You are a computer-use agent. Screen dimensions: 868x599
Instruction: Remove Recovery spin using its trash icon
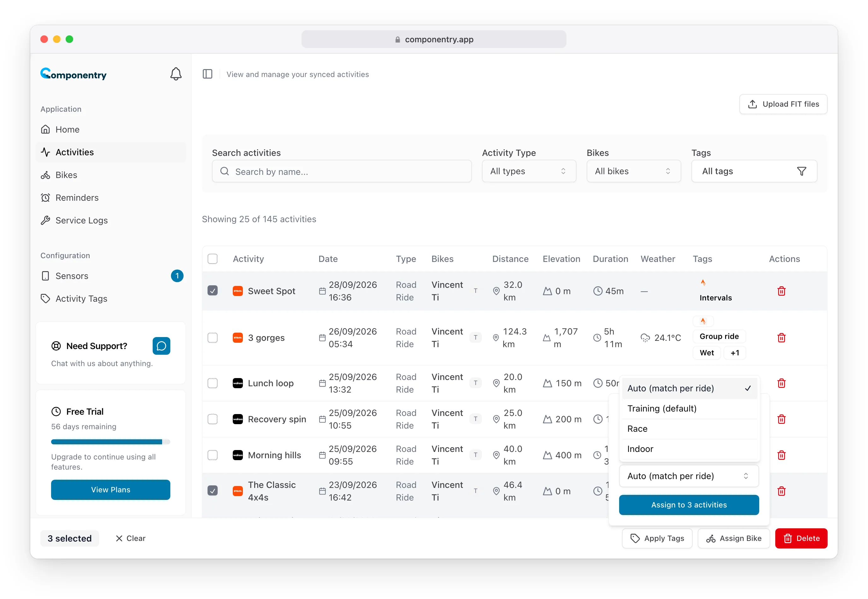click(781, 419)
